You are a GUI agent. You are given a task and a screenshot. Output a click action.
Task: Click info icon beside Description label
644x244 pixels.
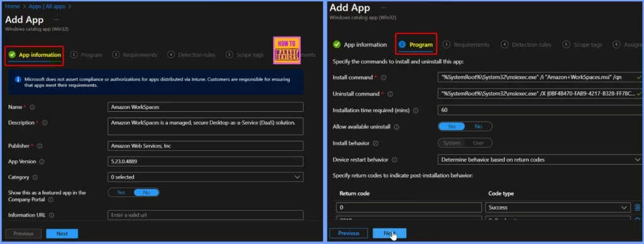tap(45, 123)
